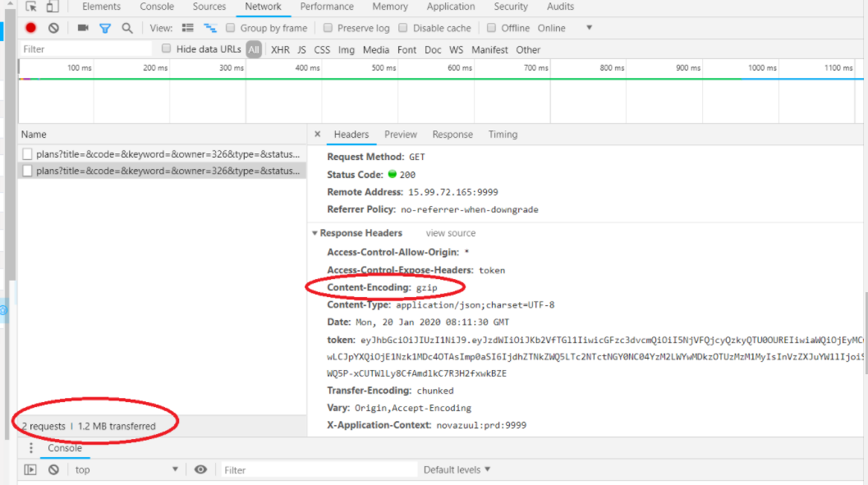Tick checkbox of second plans request
Image resolution: width=868 pixels, height=485 pixels.
pyautogui.click(x=27, y=171)
